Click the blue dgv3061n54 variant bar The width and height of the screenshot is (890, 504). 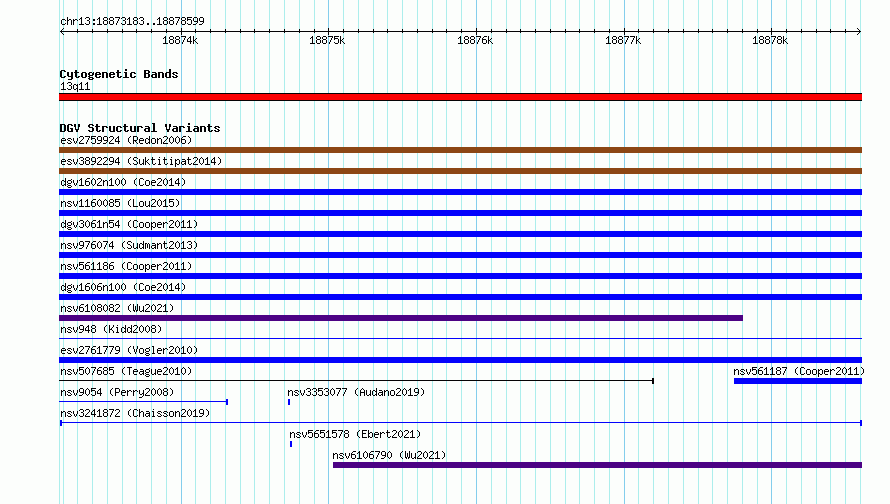point(460,234)
